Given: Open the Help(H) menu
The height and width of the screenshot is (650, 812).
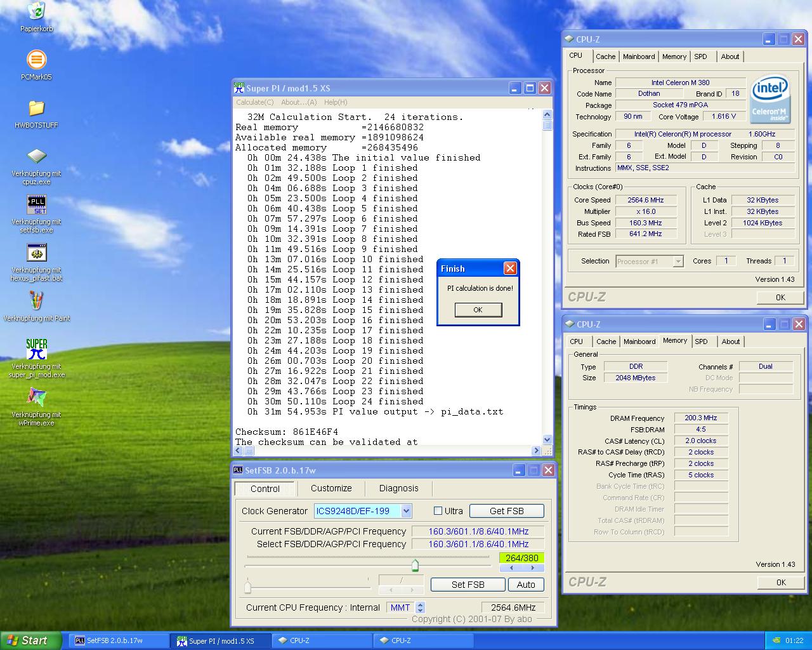Looking at the screenshot, I should pyautogui.click(x=336, y=102).
